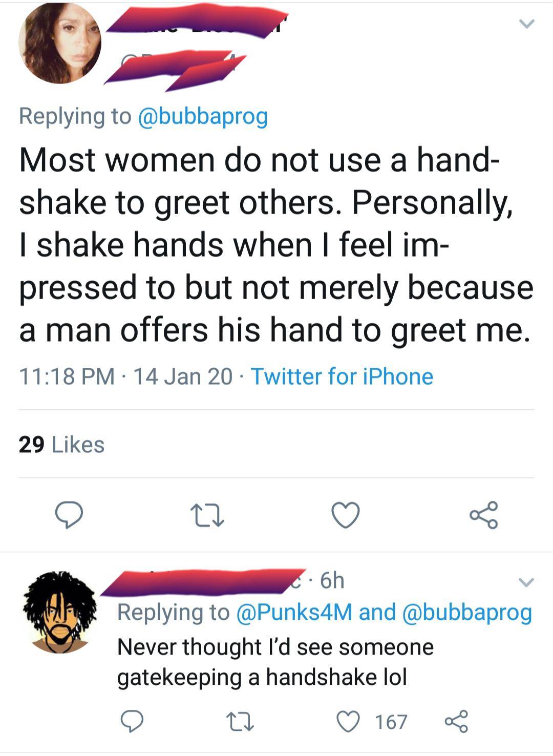View the 29 Likes list
Viewport: 553px width, 756px height.
(61, 446)
